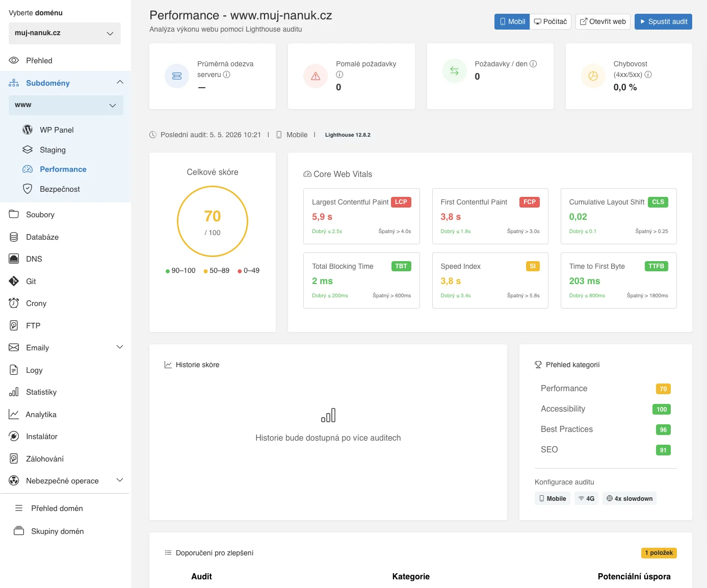Click the 'Potenciální úspora' column header
Viewport: 707px width, 588px height.
(634, 576)
